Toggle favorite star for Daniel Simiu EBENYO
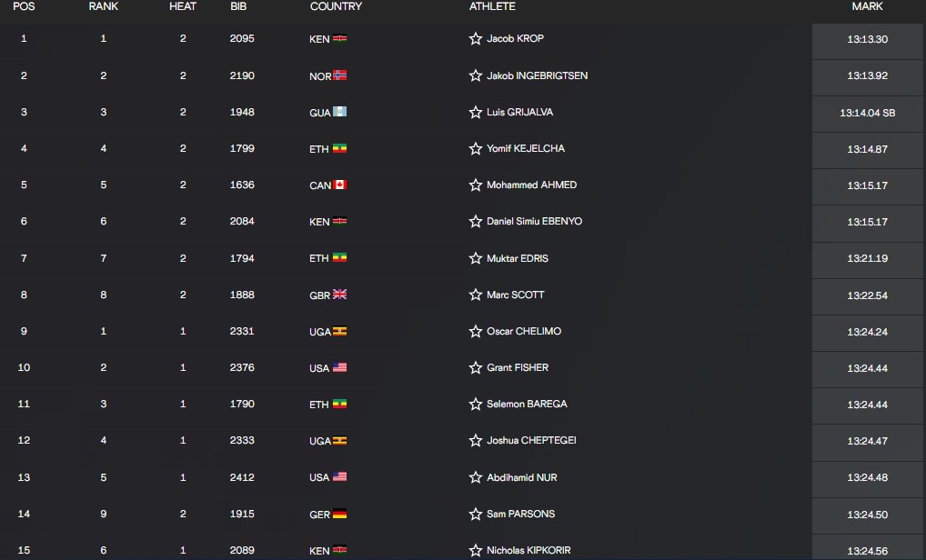The height and width of the screenshot is (560, 926). click(476, 221)
